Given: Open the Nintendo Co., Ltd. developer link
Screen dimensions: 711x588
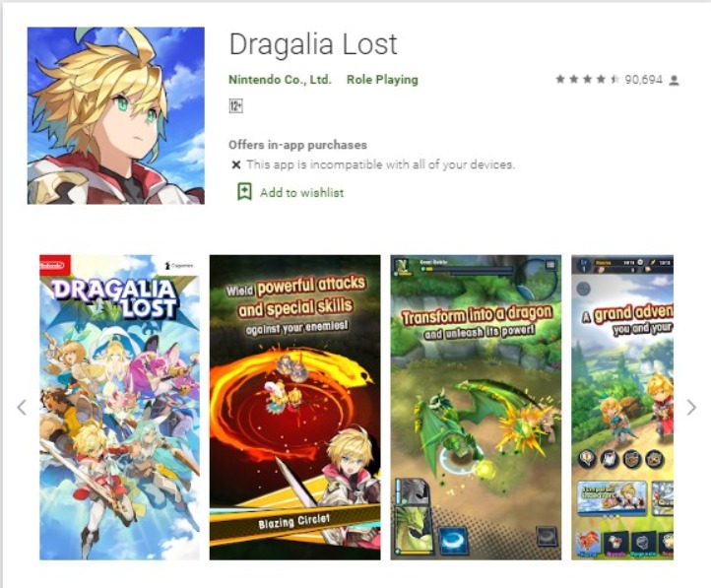Looking at the screenshot, I should tap(280, 80).
